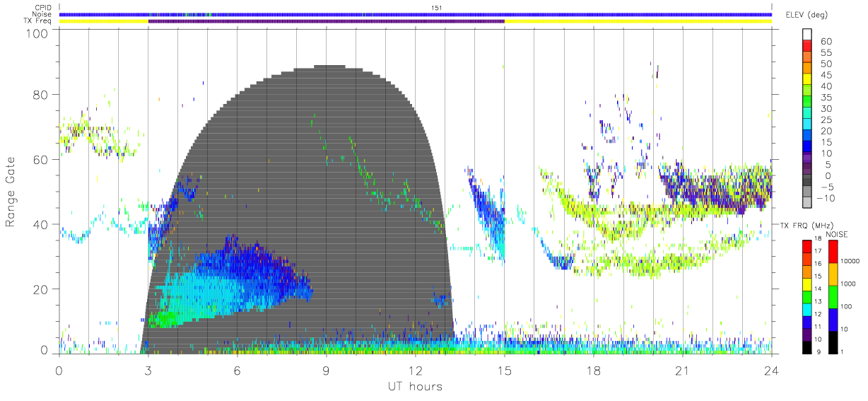
Task: Click the ELEV colorbar label '30'
Action: coord(826,109)
